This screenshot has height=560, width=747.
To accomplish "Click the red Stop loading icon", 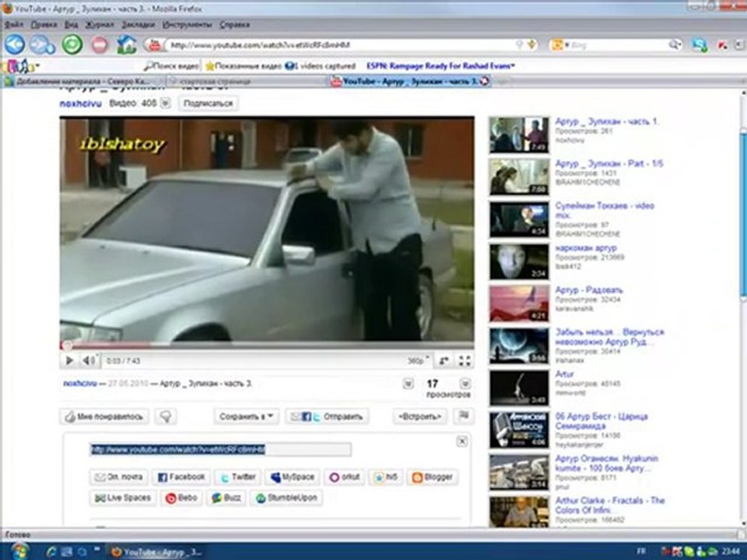I will tap(100, 45).
